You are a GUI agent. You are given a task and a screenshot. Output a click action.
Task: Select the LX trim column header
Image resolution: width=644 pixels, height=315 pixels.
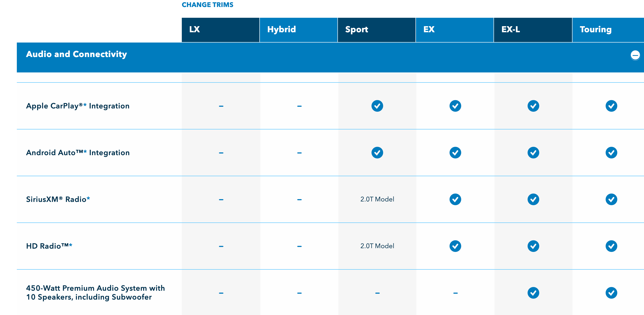[x=220, y=30]
